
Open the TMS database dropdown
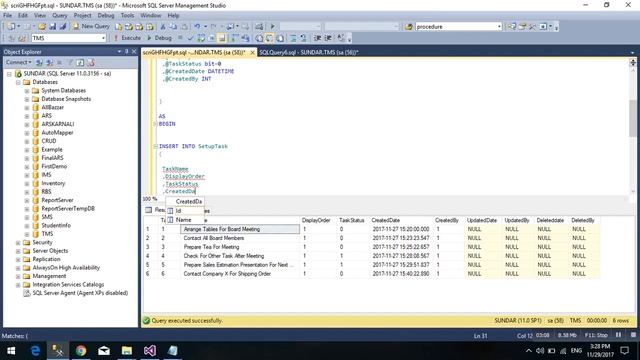[x=69, y=38]
